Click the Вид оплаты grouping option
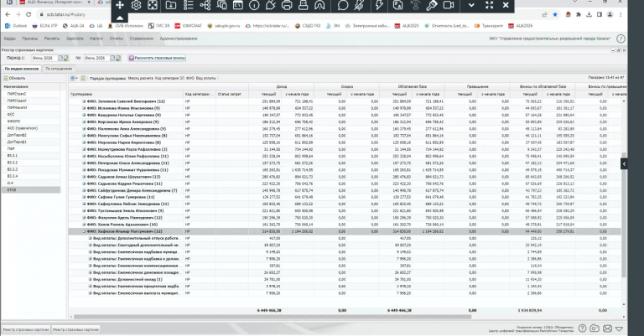The height and width of the screenshot is (336, 644). (x=205, y=78)
